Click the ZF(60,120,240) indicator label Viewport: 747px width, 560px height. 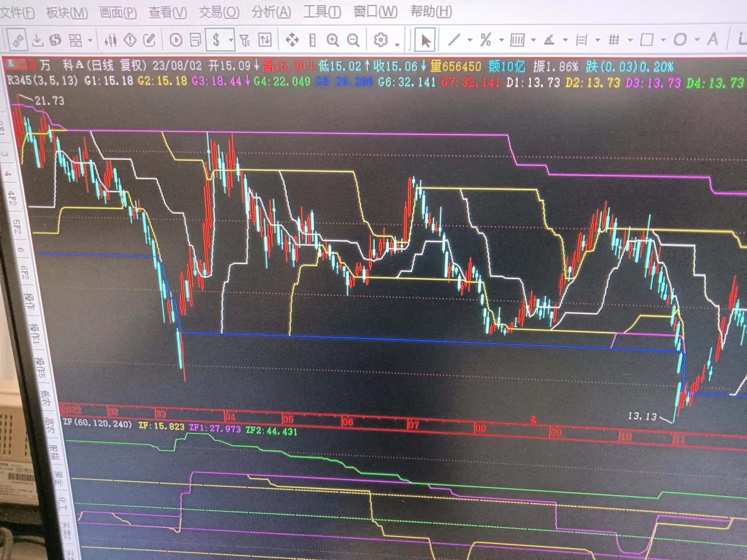(x=97, y=423)
